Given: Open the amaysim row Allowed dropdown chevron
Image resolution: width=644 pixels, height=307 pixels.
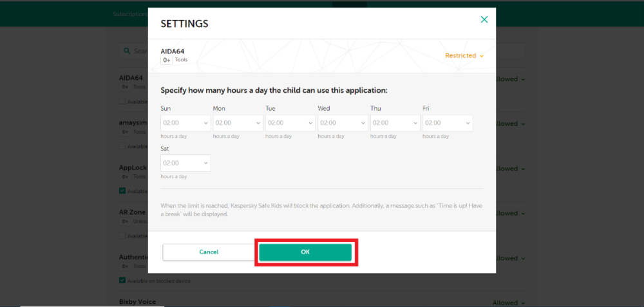Looking at the screenshot, I should coord(523,124).
